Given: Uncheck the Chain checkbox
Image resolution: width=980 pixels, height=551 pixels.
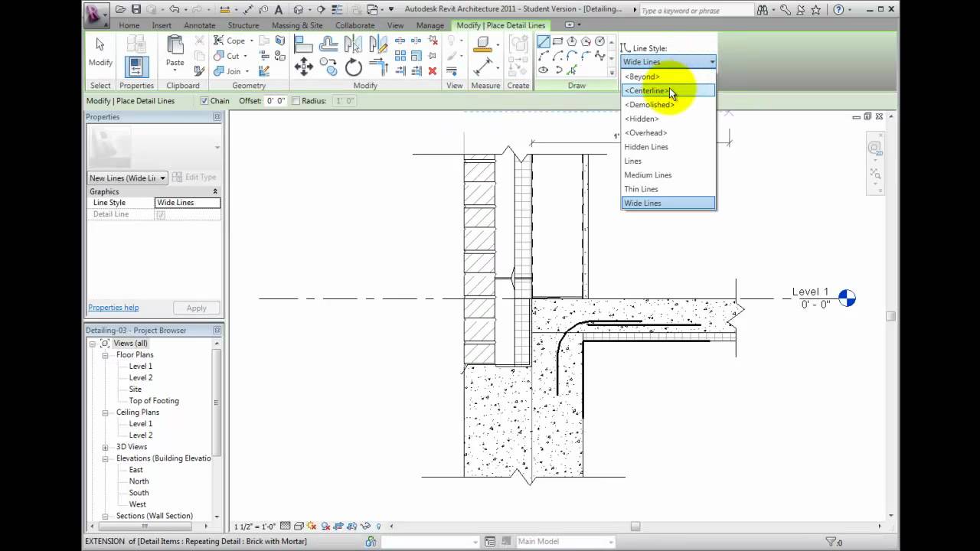Looking at the screenshot, I should pos(204,101).
